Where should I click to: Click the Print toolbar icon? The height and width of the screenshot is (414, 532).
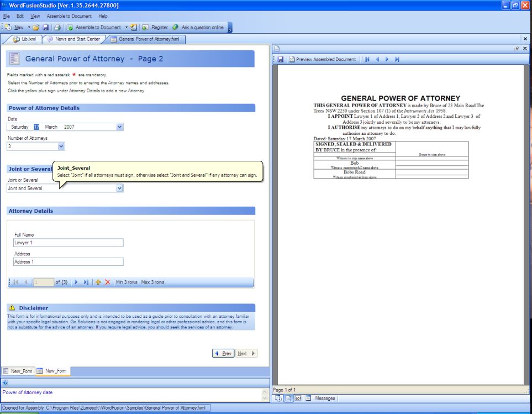57,27
